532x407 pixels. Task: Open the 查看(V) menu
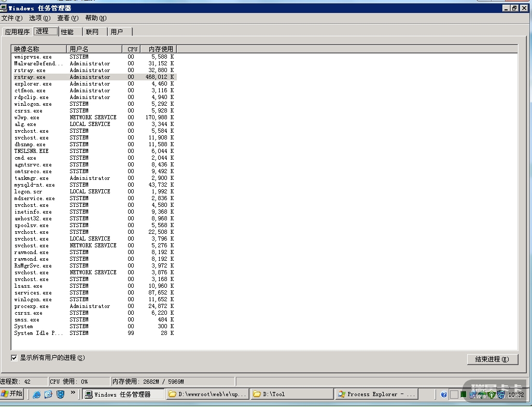(67, 18)
